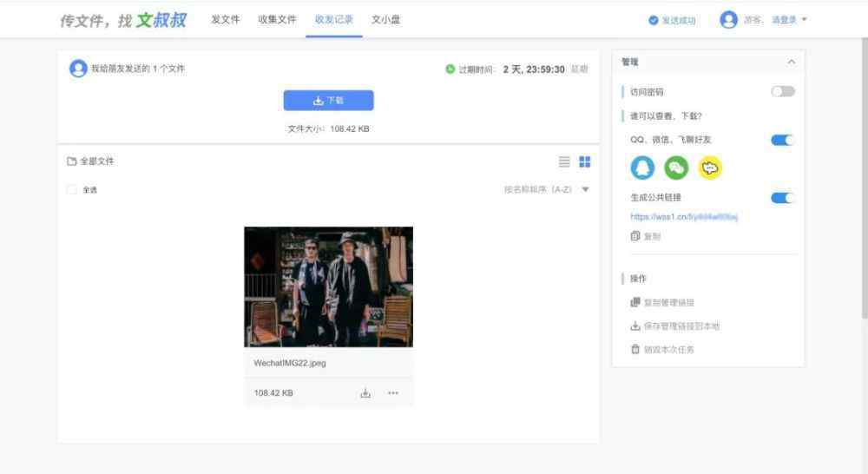The image size is (868, 474).
Task: Click the 发送成功 status indicator
Action: 672,21
